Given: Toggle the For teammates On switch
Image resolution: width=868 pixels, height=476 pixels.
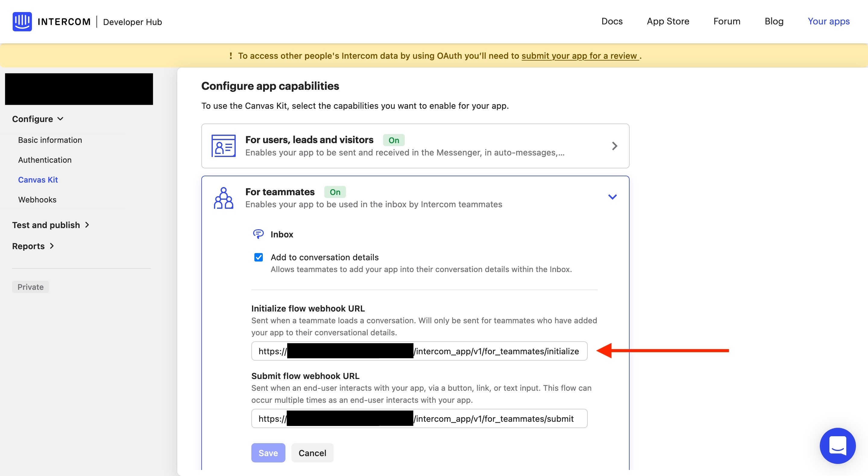Looking at the screenshot, I should click(x=335, y=191).
